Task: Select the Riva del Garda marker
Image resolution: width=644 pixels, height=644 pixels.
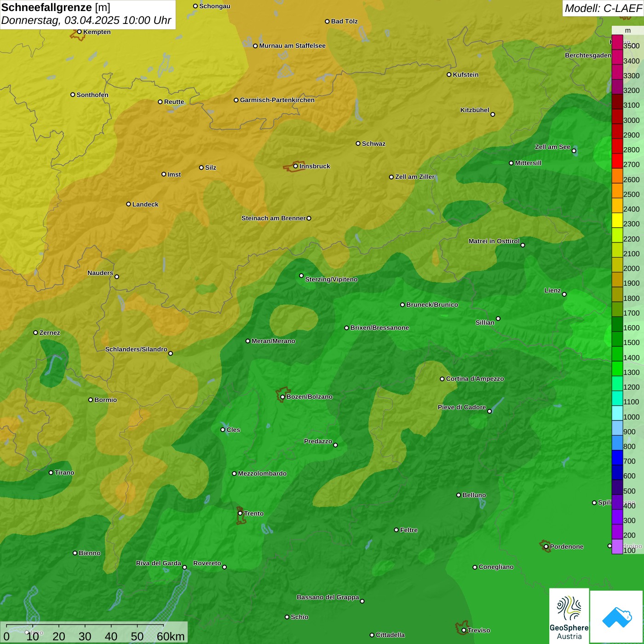Action: click(x=184, y=567)
